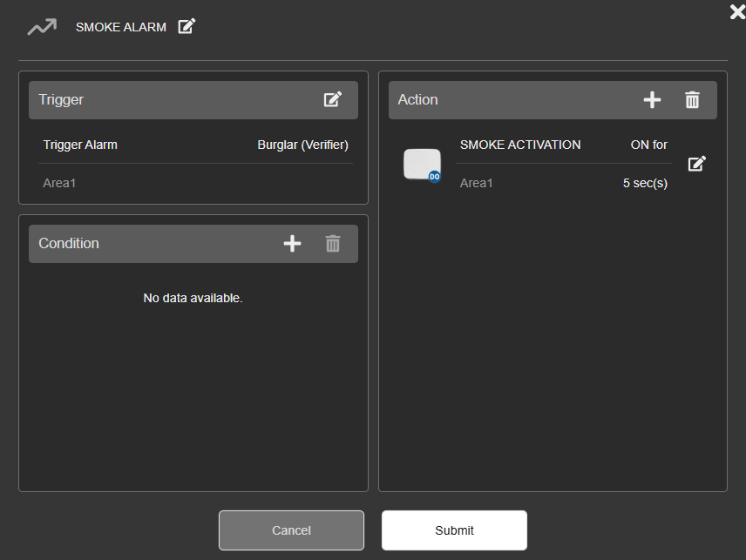746x560 pixels.
Task: Click the Condition panel header
Action: [193, 243]
